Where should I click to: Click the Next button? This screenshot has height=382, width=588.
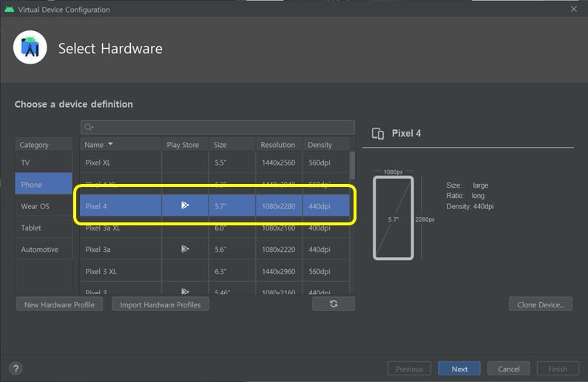459,369
